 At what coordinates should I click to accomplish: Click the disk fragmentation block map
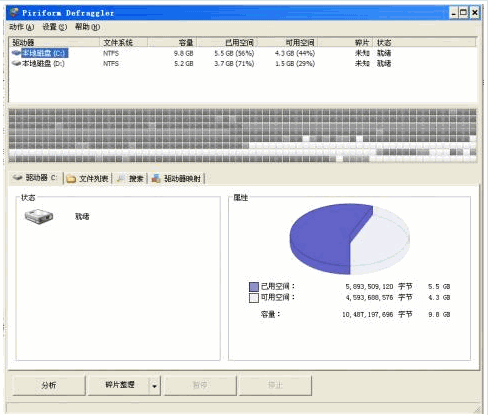(x=243, y=135)
